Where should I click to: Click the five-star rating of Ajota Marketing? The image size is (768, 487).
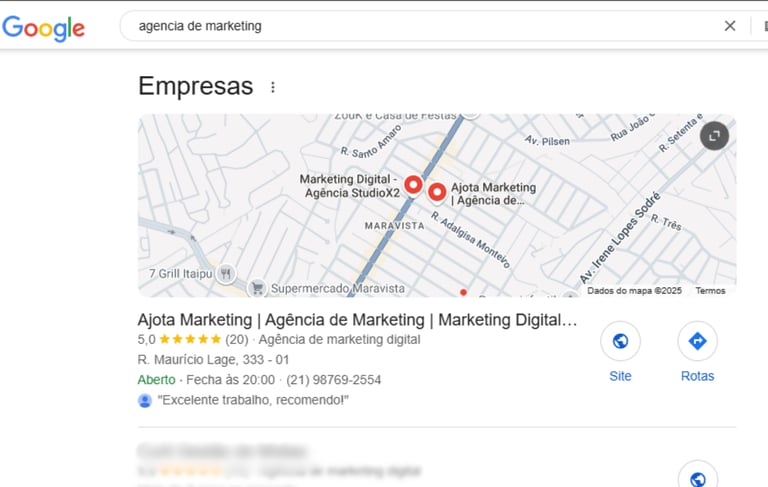pos(190,339)
